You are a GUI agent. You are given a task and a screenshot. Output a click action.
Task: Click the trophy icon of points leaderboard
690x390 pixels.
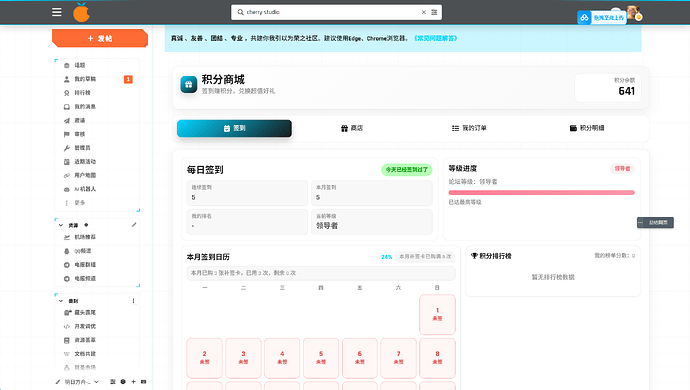[x=474, y=256]
